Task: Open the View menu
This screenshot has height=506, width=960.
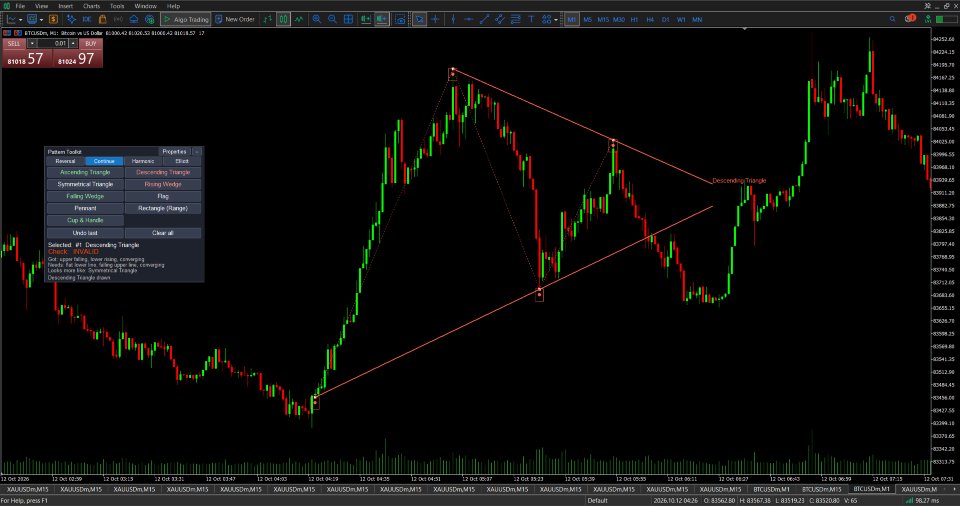Action: [41, 6]
